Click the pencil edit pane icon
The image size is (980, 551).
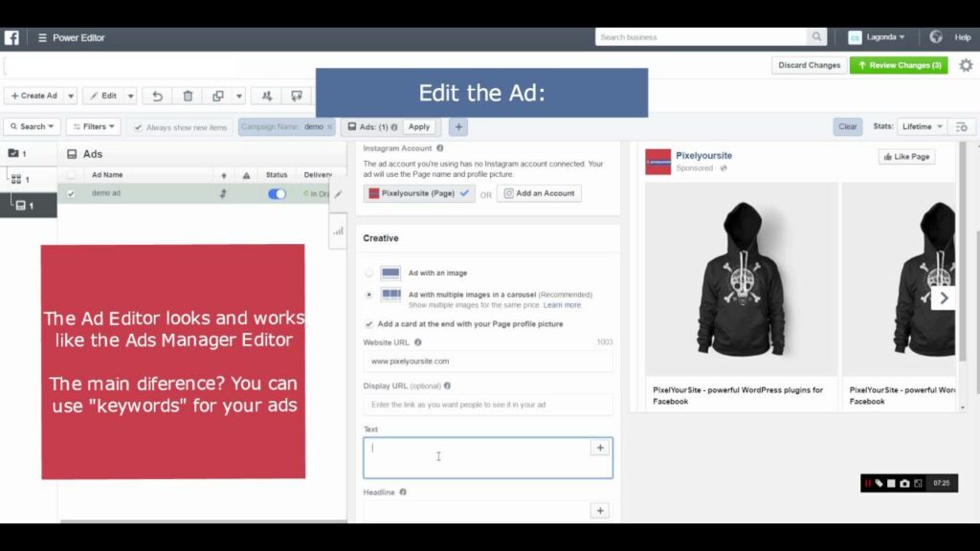click(x=338, y=194)
